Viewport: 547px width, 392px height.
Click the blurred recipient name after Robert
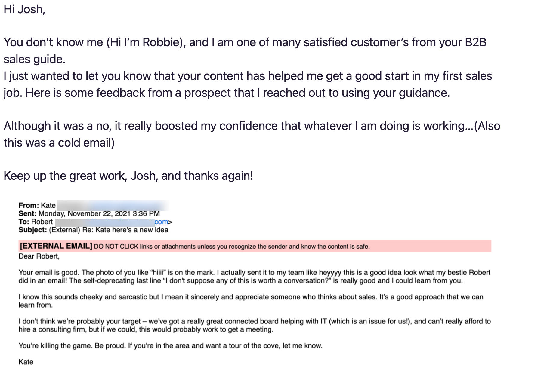click(x=70, y=222)
